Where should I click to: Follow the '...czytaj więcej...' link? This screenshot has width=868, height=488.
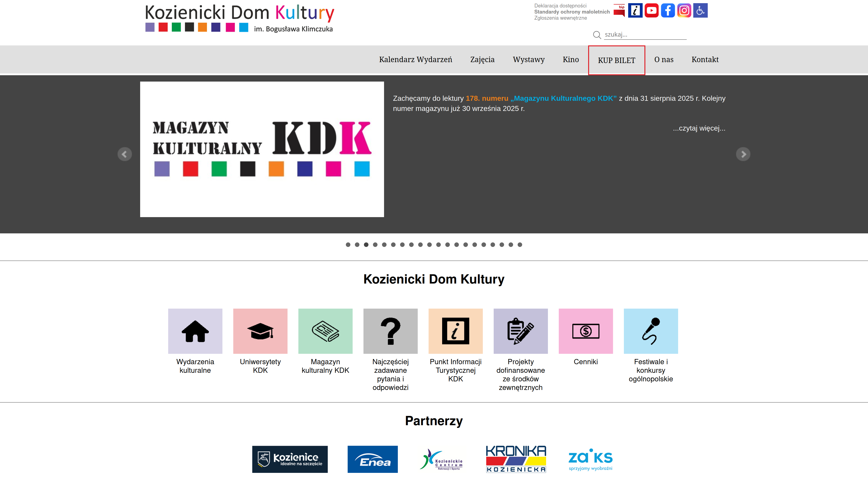click(x=699, y=128)
